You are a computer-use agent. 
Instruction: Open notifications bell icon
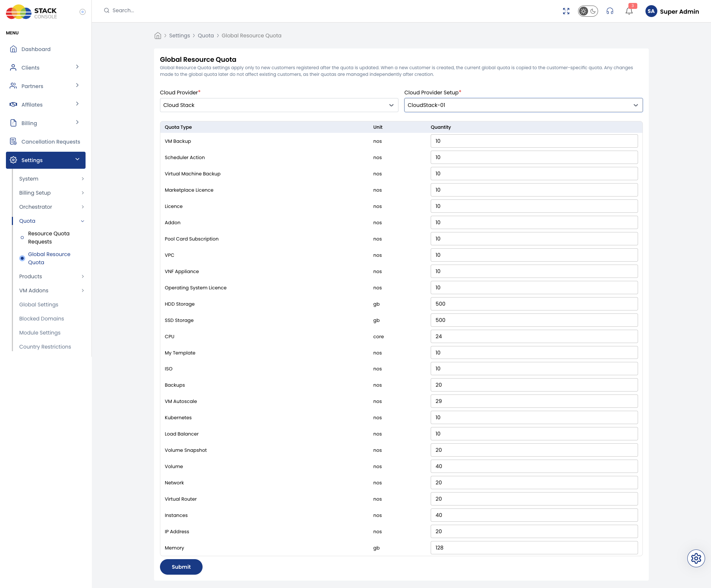click(x=629, y=11)
